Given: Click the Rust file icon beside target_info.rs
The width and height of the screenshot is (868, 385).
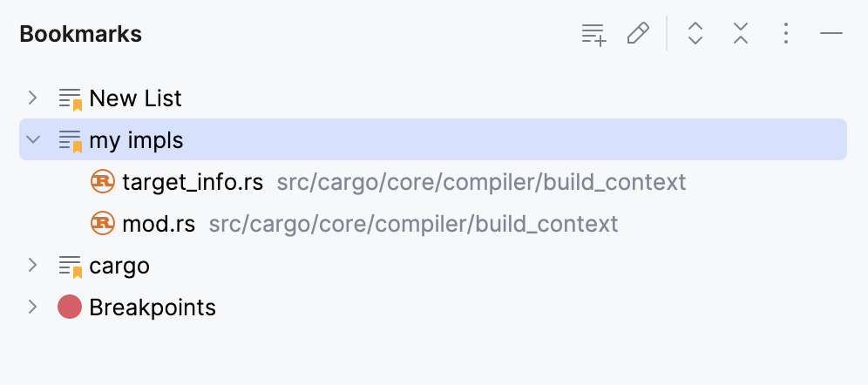Looking at the screenshot, I should [x=103, y=181].
